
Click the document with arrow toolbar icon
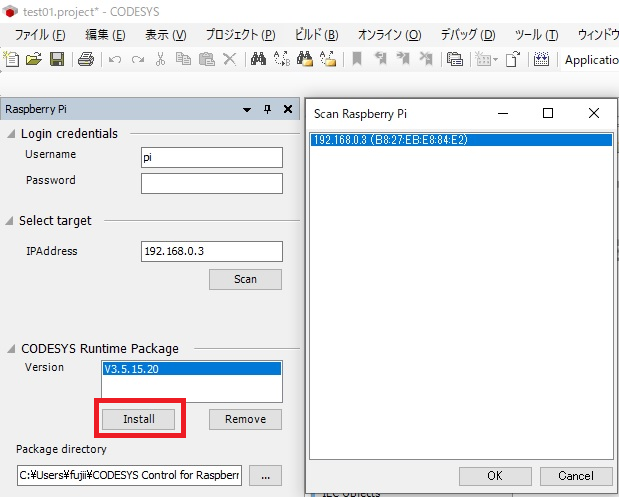point(513,59)
